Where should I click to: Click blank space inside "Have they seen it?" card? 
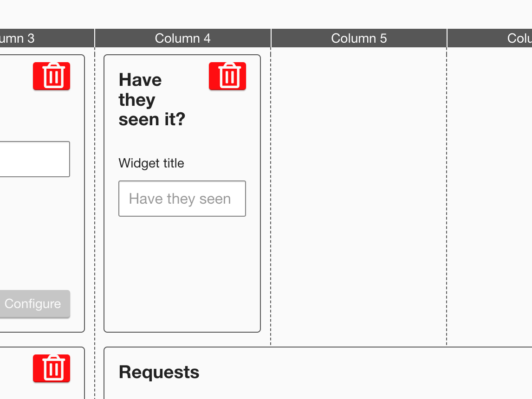182,274
